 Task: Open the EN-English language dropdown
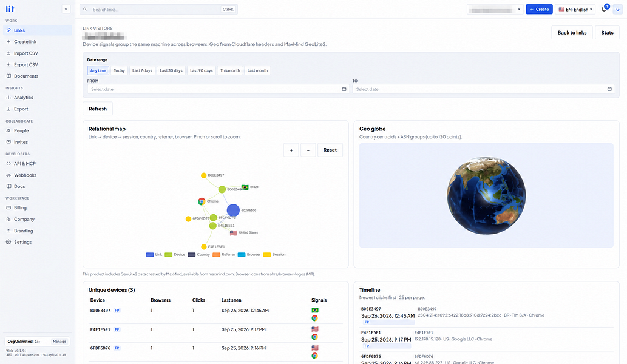(x=575, y=9)
